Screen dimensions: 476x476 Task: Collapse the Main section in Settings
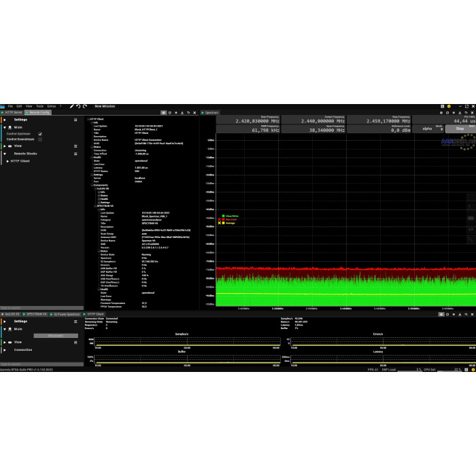[4, 127]
